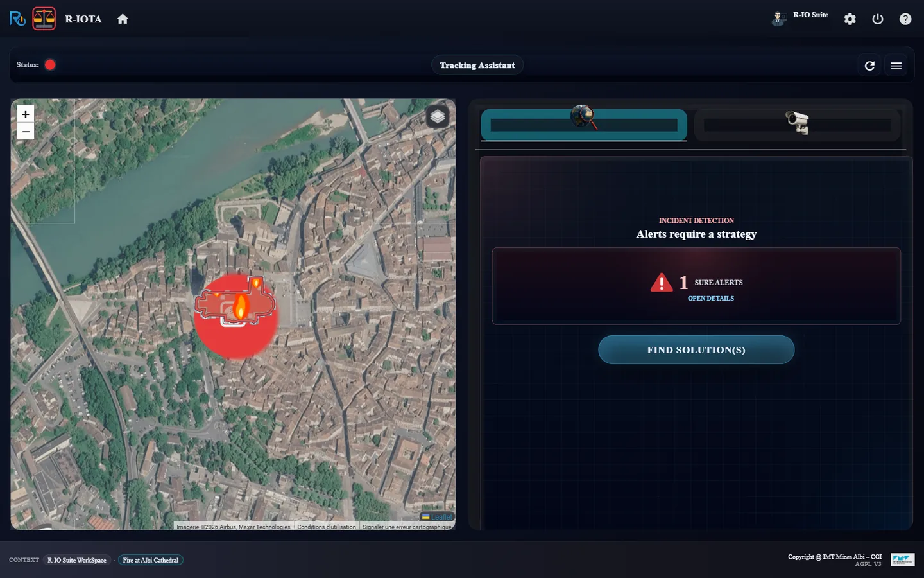Switch to the surveillance camera tab

coord(798,125)
